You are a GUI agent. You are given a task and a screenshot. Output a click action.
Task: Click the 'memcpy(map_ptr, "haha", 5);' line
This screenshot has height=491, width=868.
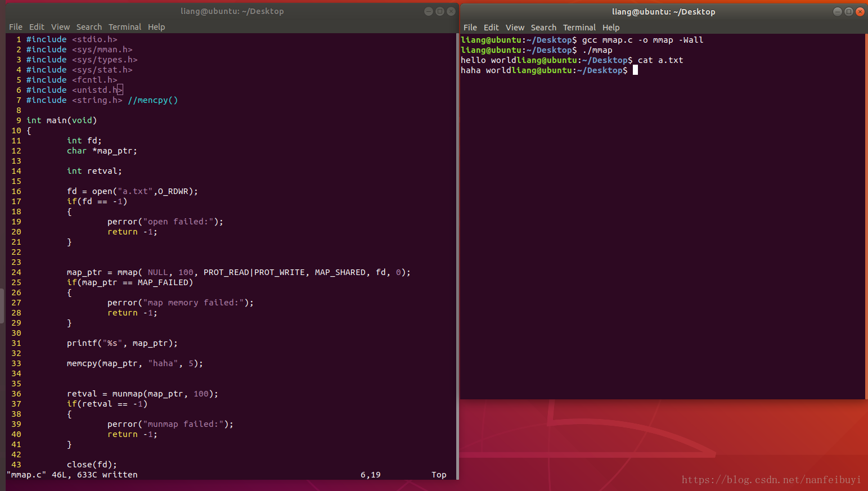135,363
